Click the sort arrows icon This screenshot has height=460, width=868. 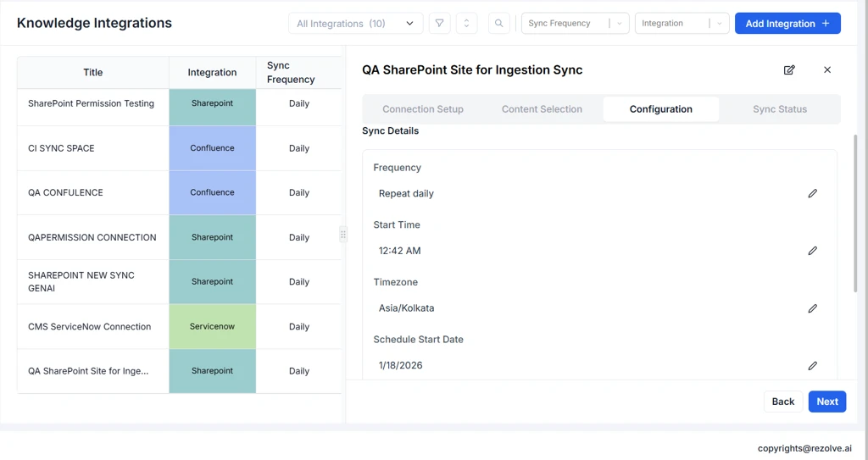coord(466,24)
